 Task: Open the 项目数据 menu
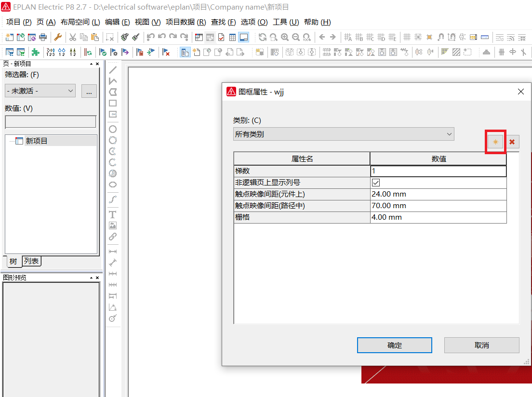[186, 22]
